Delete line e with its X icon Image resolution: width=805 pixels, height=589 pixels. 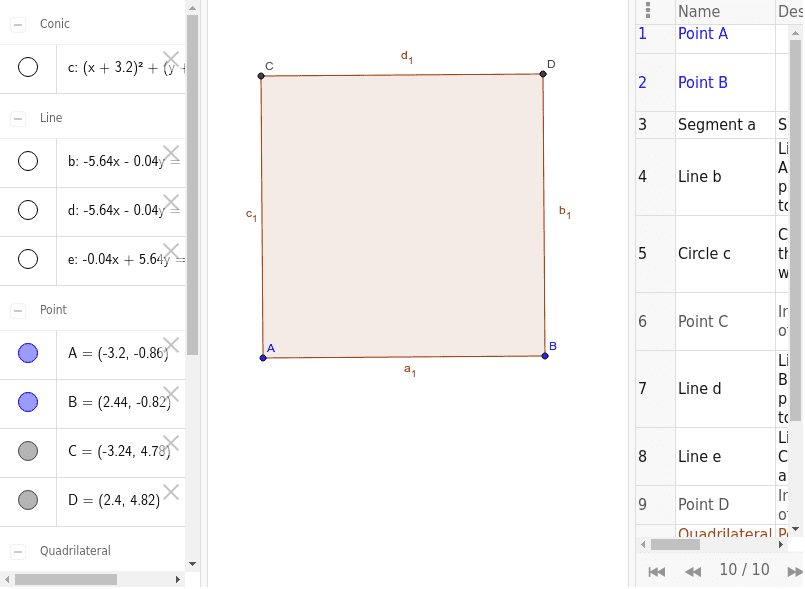tap(171, 252)
